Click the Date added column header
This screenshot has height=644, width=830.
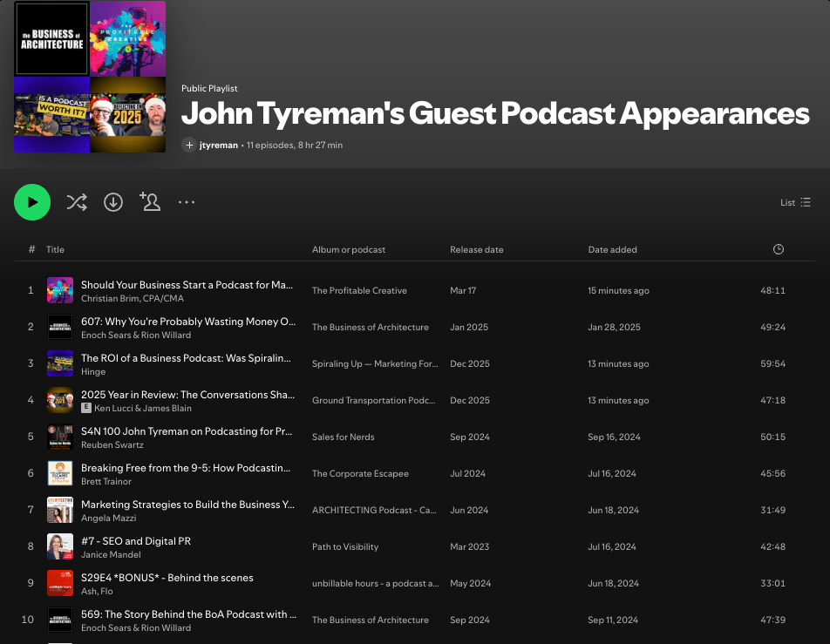612,249
